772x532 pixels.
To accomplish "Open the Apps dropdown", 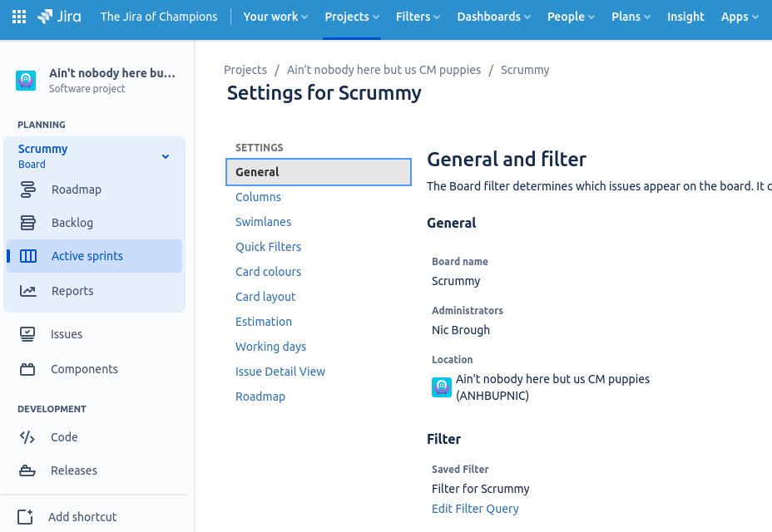I will [x=739, y=16].
